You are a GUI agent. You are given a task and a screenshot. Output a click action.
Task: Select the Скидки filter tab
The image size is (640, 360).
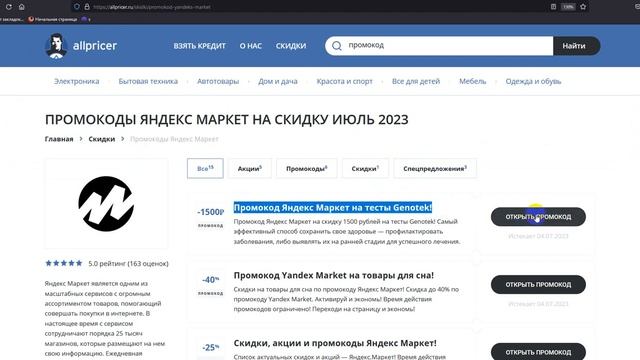click(x=365, y=168)
